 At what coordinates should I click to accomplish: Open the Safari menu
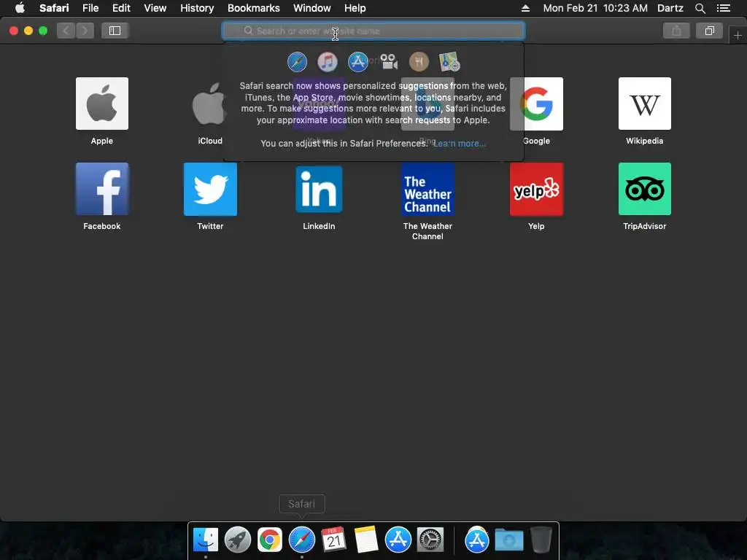click(x=54, y=8)
